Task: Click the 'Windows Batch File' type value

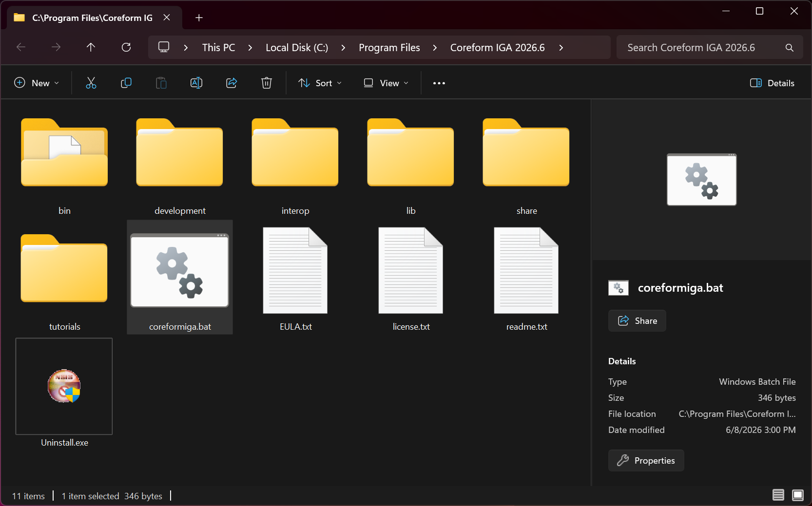Action: pos(757,382)
